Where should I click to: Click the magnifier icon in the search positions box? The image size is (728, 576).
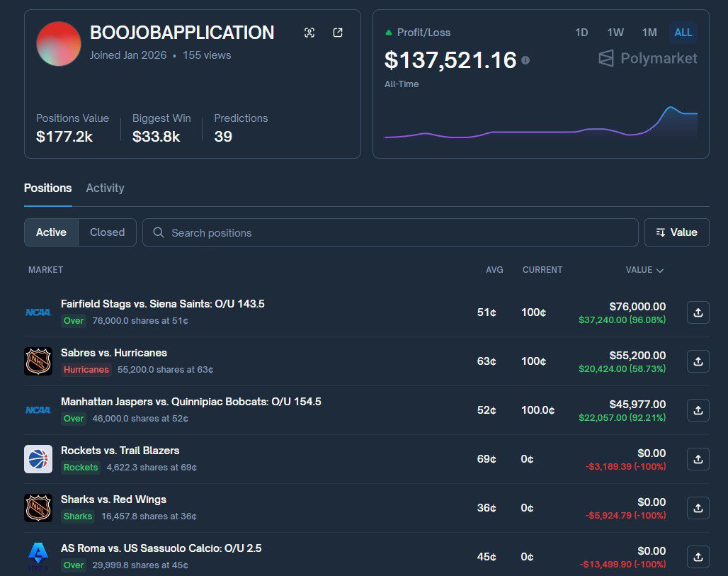(159, 232)
